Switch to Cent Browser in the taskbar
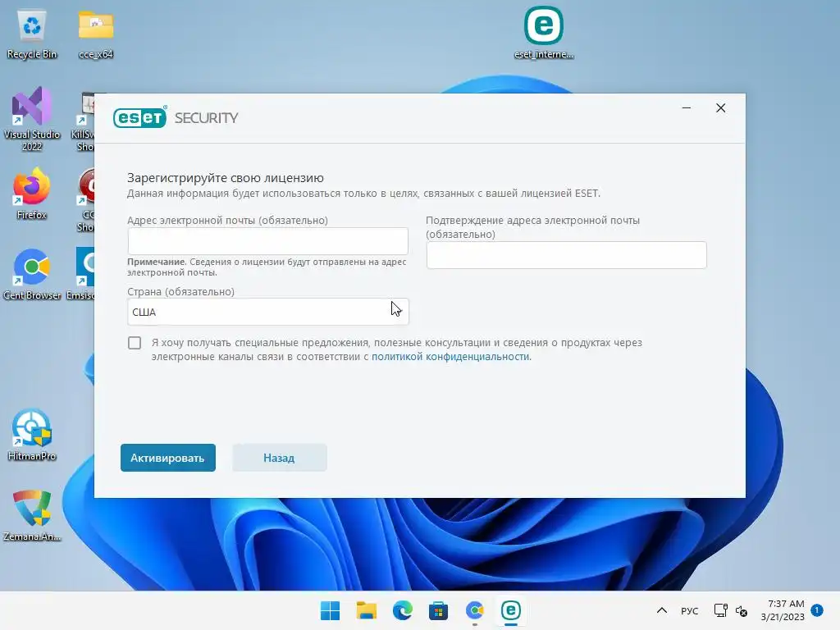 (x=475, y=610)
